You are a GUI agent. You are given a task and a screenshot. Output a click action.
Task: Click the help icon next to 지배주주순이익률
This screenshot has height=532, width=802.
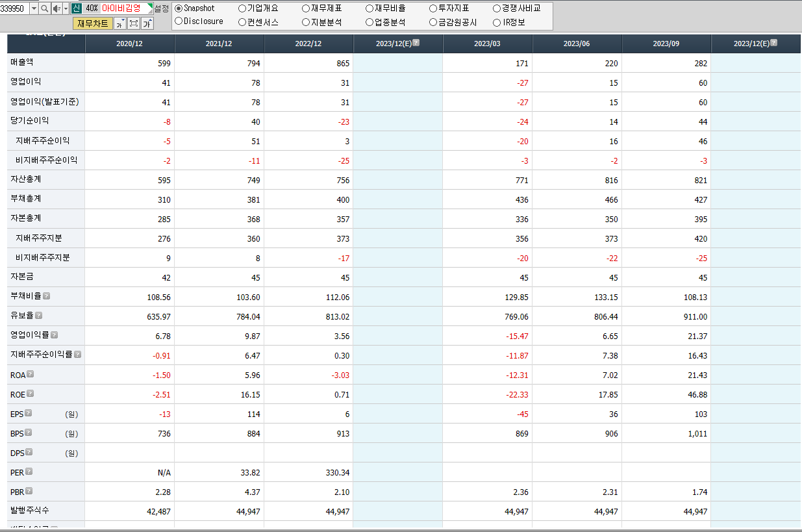coord(78,354)
